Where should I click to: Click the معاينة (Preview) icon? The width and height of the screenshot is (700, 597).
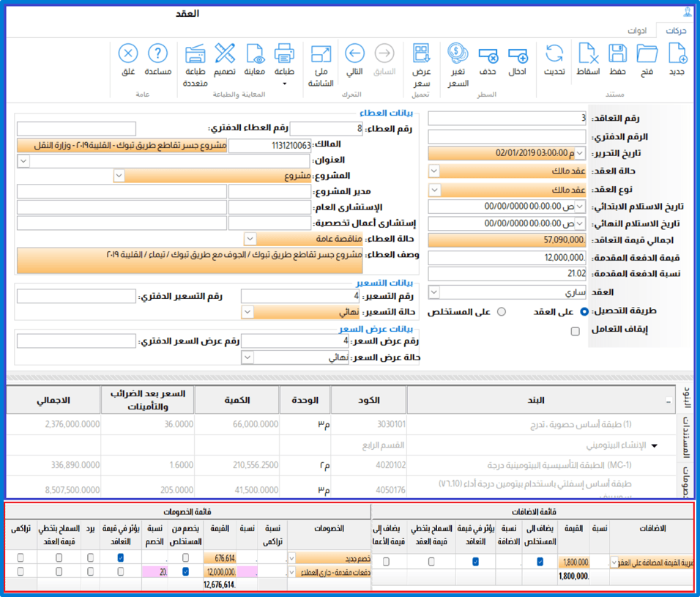tap(255, 53)
